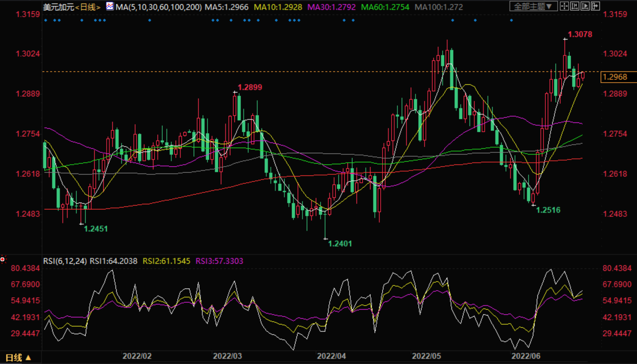Image resolution: width=637 pixels, height=364 pixels.
Task: Click the 美元加元 symbol name
Action: click(59, 7)
